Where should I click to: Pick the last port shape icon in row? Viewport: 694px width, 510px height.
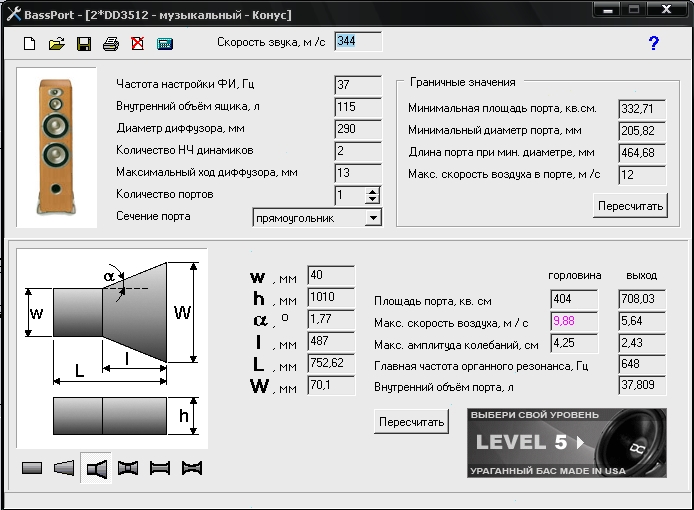[x=192, y=468]
